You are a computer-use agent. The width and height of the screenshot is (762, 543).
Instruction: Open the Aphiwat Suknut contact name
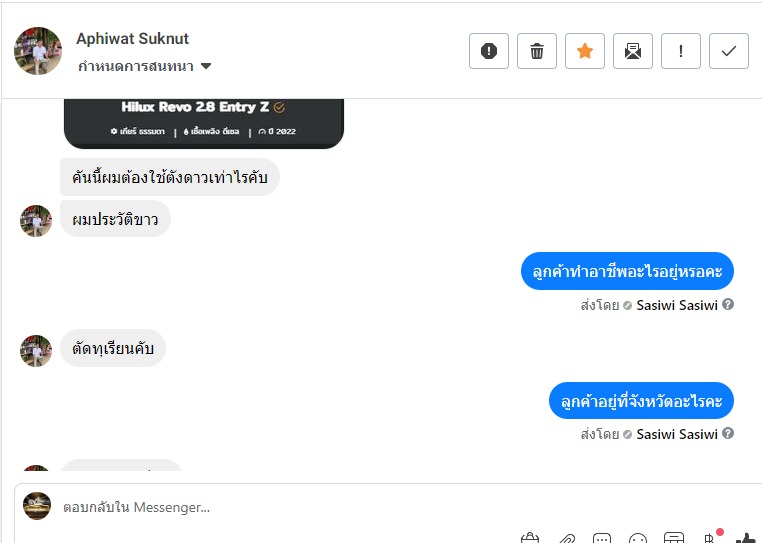click(x=132, y=39)
